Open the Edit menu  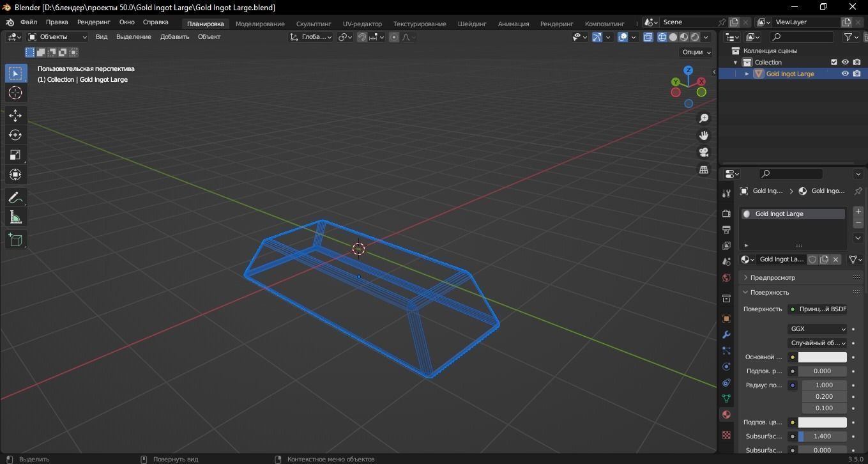pos(57,22)
